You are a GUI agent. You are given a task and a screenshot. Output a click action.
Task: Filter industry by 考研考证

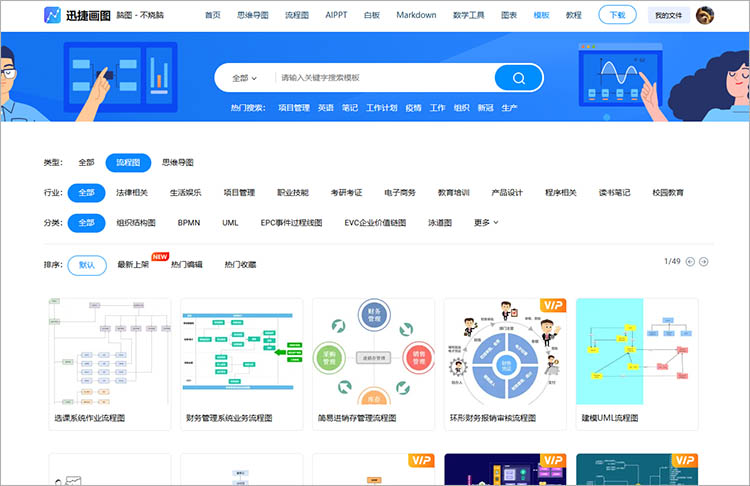(x=346, y=193)
